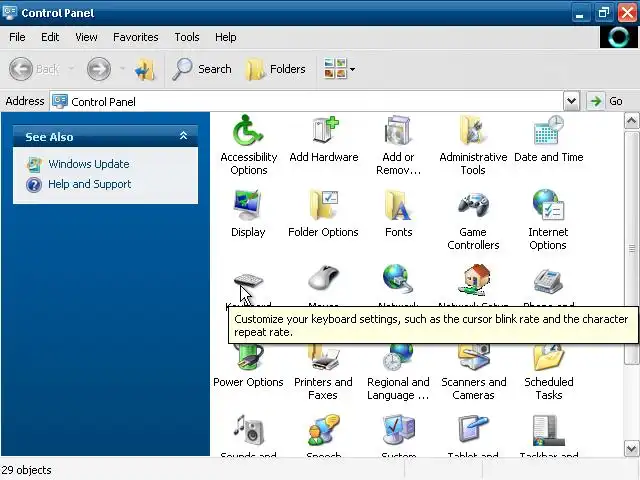Select the Keyboard icon
The image size is (640, 480).
pos(249,280)
